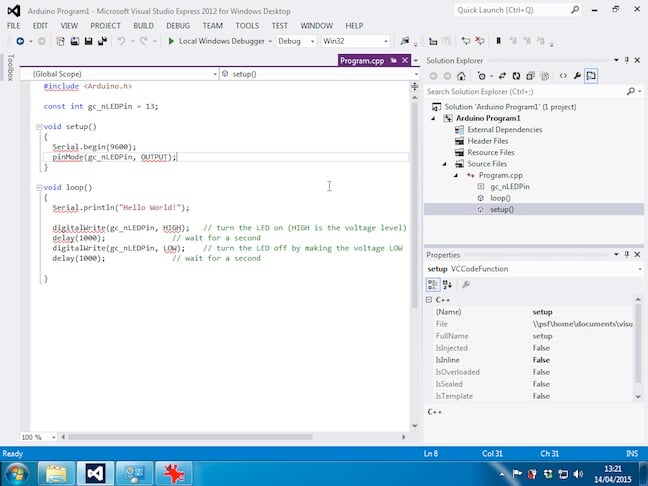Click the Windows Start button
Image resolution: width=648 pixels, height=486 pixels.
pos(17,474)
